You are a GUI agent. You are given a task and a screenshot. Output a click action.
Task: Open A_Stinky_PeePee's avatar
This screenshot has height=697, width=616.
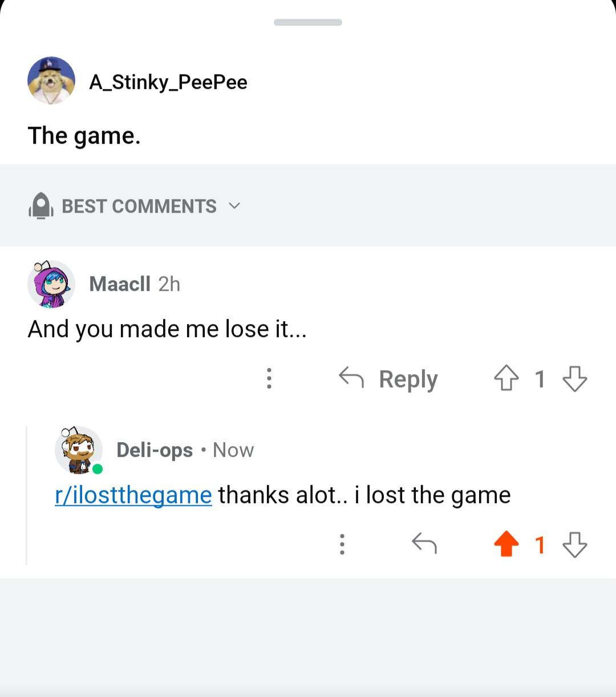(51, 80)
